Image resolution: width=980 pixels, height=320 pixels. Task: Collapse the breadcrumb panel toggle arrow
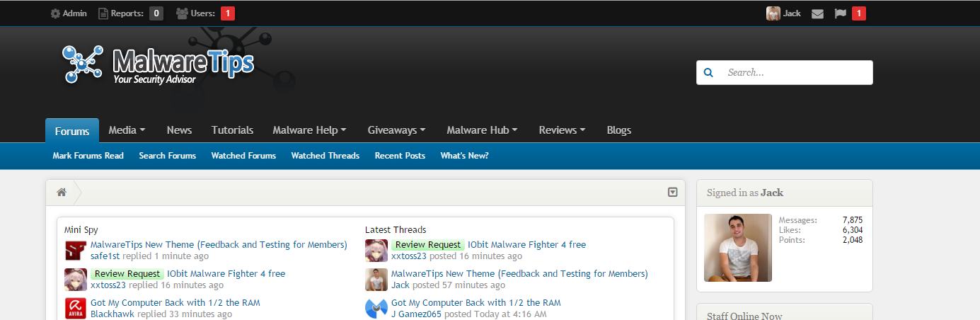click(673, 193)
